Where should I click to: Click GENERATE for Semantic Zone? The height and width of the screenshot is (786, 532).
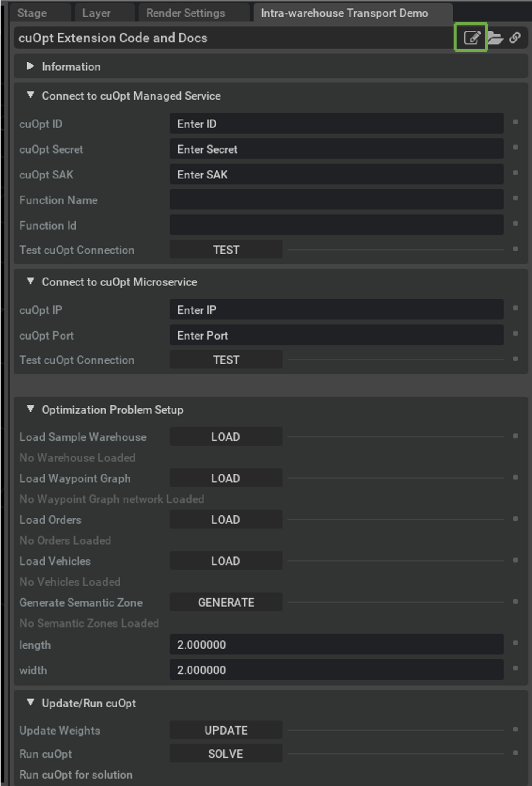(x=226, y=602)
